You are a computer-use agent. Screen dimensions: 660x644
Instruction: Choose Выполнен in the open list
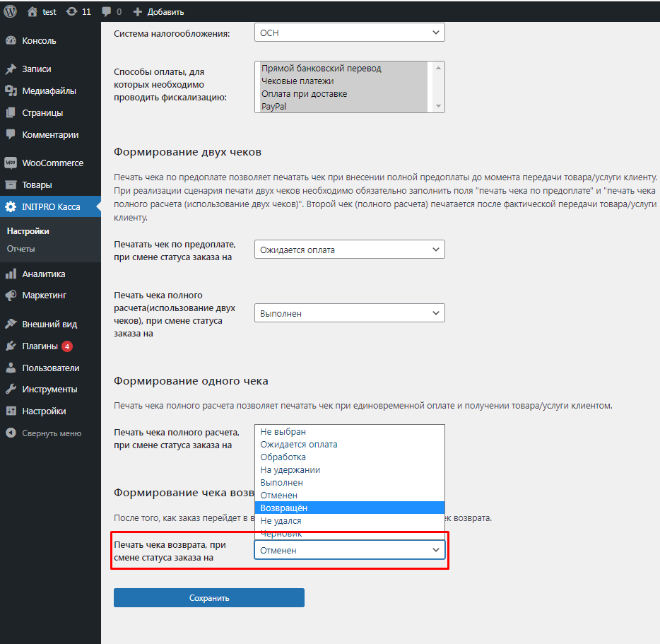click(349, 482)
